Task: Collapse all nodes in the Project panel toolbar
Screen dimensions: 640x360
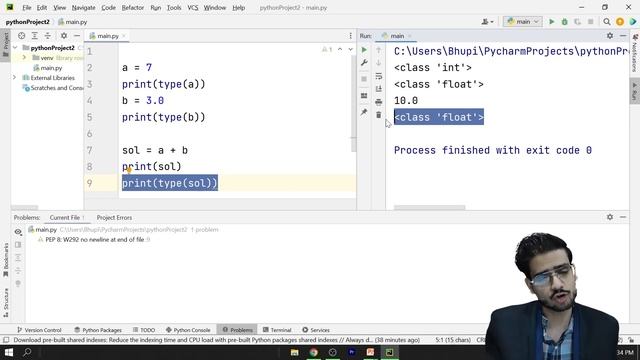Action: tap(48, 36)
